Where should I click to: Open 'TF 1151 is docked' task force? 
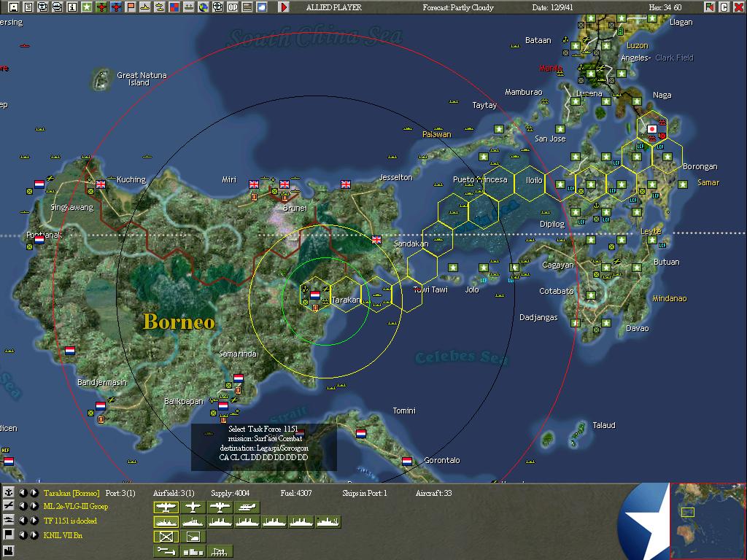(70, 521)
